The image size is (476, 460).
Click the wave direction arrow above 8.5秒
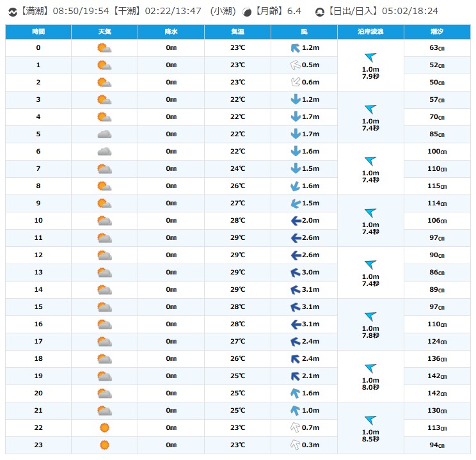coord(370,420)
